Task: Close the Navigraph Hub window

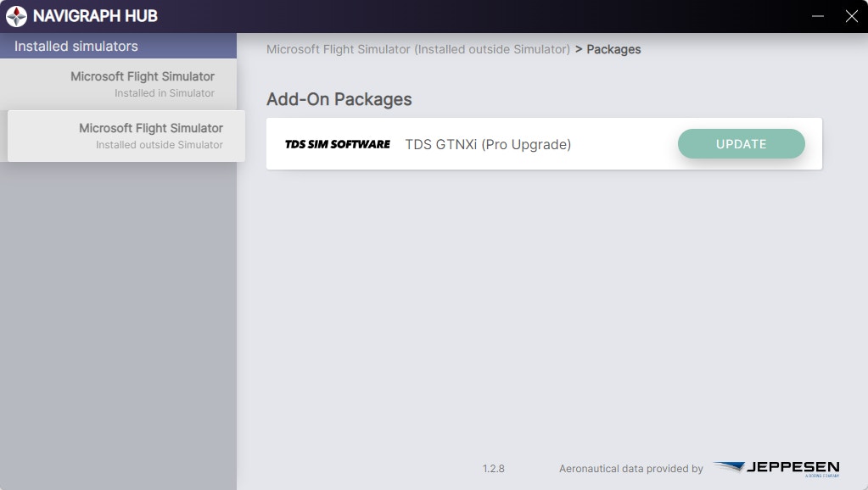Action: pyautogui.click(x=852, y=16)
